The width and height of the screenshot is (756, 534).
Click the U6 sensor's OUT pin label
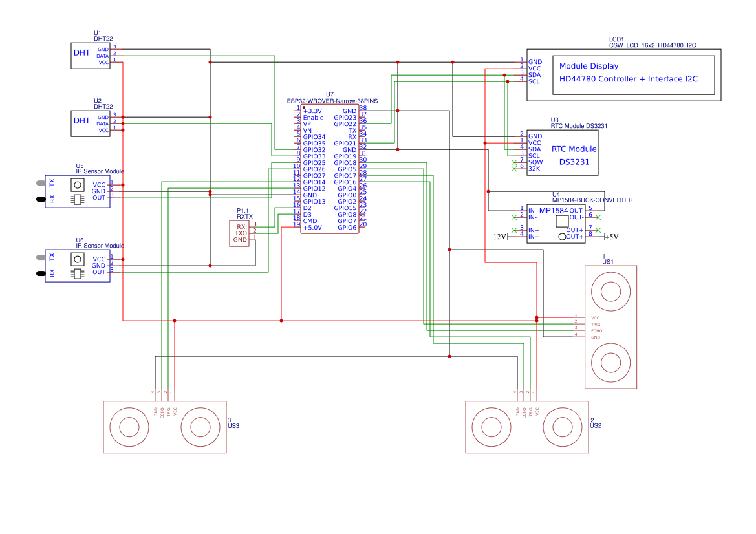click(99, 272)
